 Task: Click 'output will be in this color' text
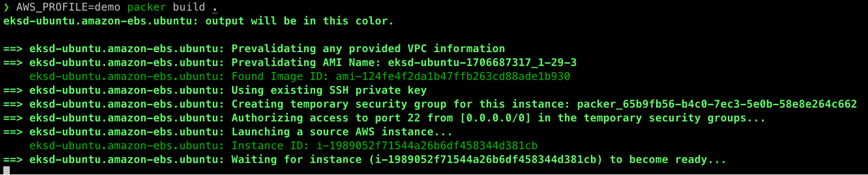pos(299,21)
